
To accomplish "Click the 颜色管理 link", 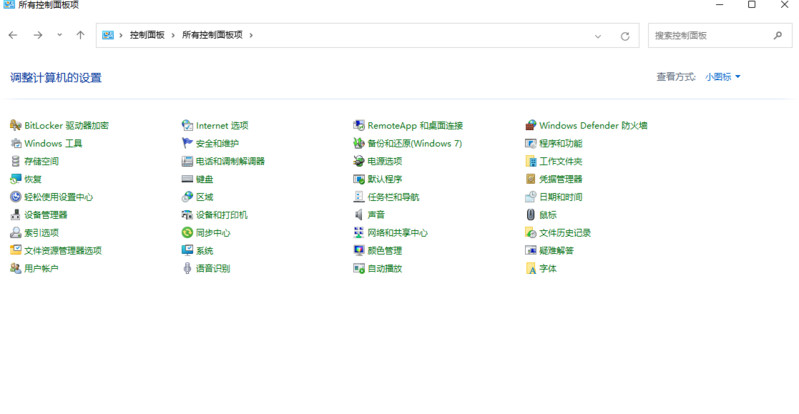I will click(385, 250).
